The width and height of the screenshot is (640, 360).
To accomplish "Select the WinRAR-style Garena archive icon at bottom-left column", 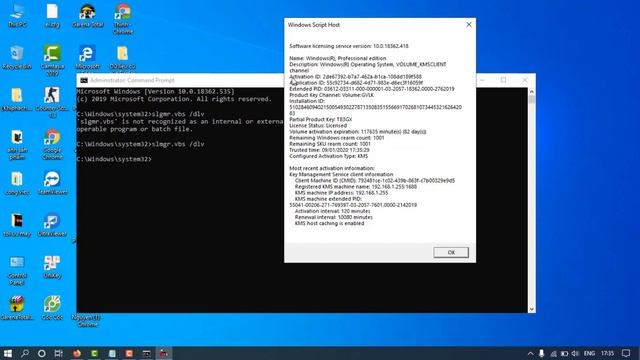I will point(17,308).
